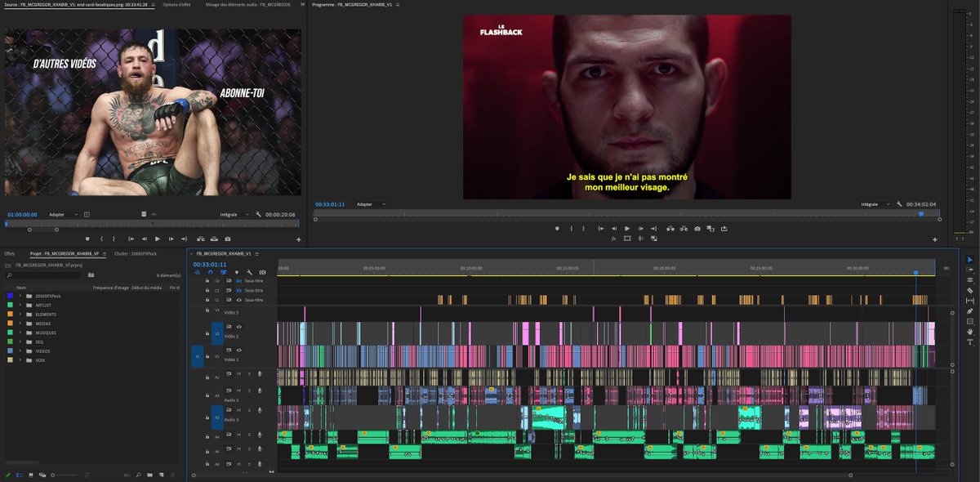
Task: Step back one frame in Program monitor
Action: [x=614, y=229]
